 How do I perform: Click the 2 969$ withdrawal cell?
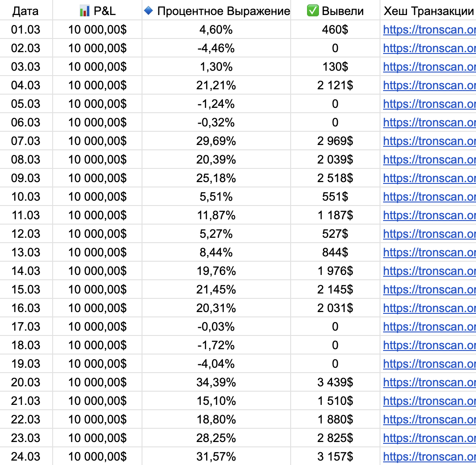335,141
